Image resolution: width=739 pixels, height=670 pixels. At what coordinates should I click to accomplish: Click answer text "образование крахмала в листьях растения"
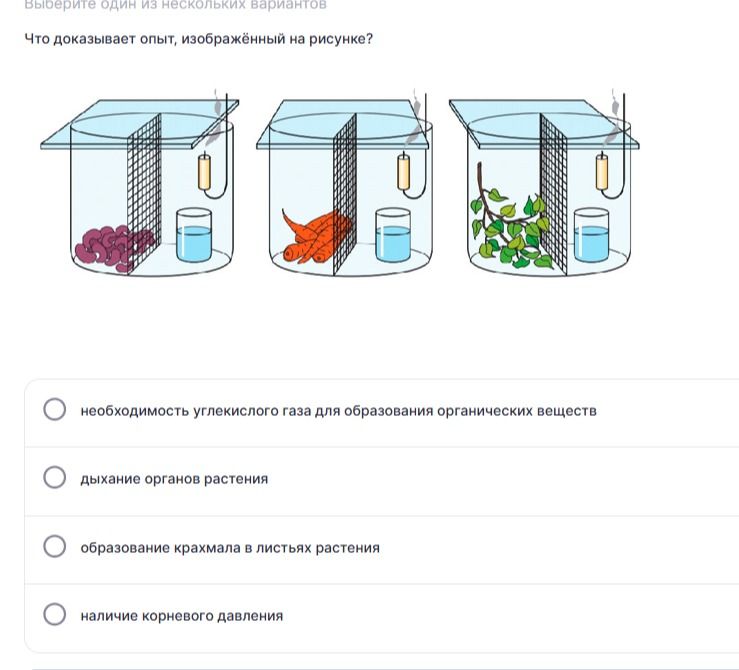tap(230, 547)
